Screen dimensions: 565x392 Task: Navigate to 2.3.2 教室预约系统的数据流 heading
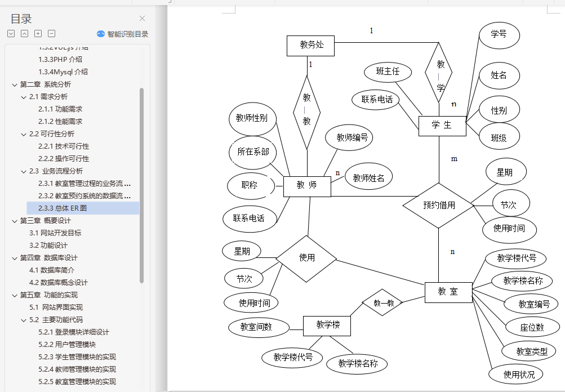click(x=84, y=195)
